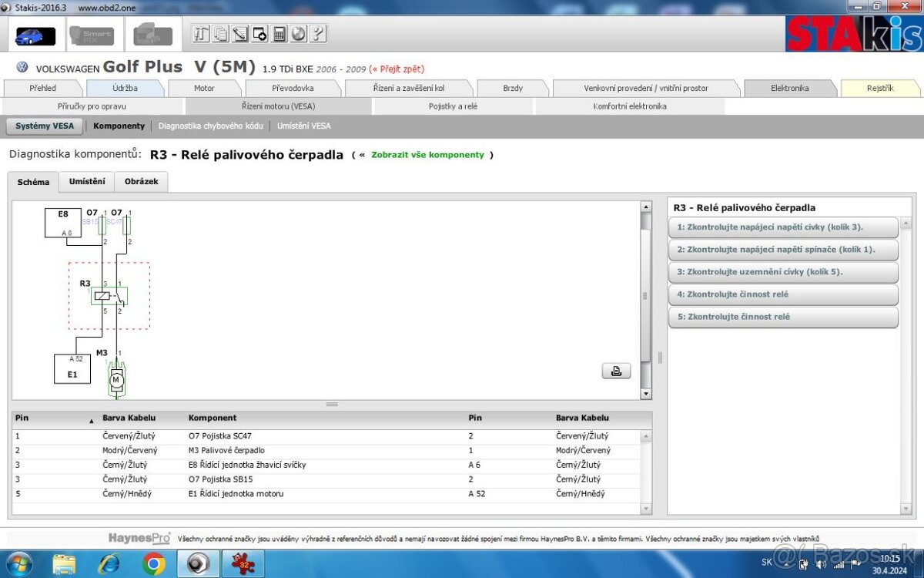Select row O7 Pojistka SB15
The height and width of the screenshot is (578, 924).
click(326, 479)
